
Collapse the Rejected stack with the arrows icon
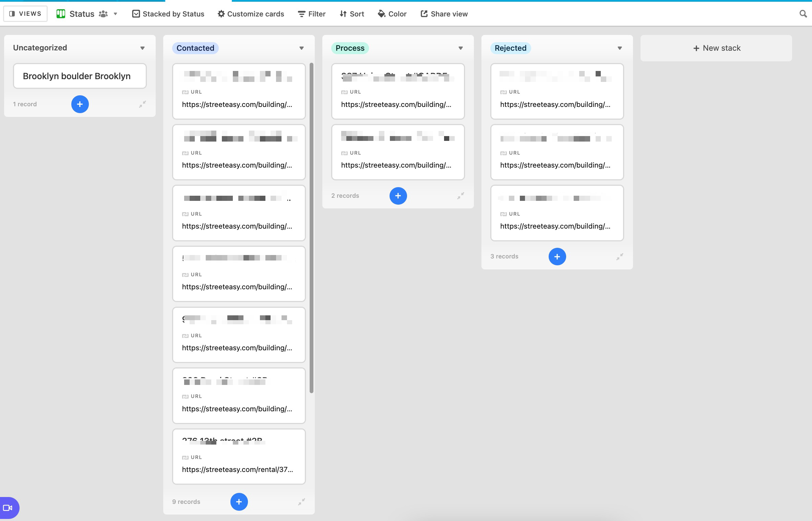(x=620, y=256)
